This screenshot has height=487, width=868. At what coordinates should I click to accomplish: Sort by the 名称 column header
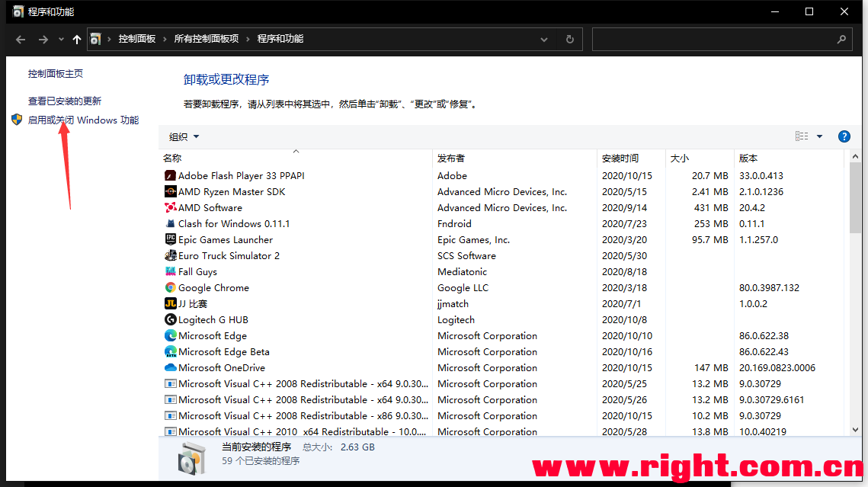tap(296, 159)
